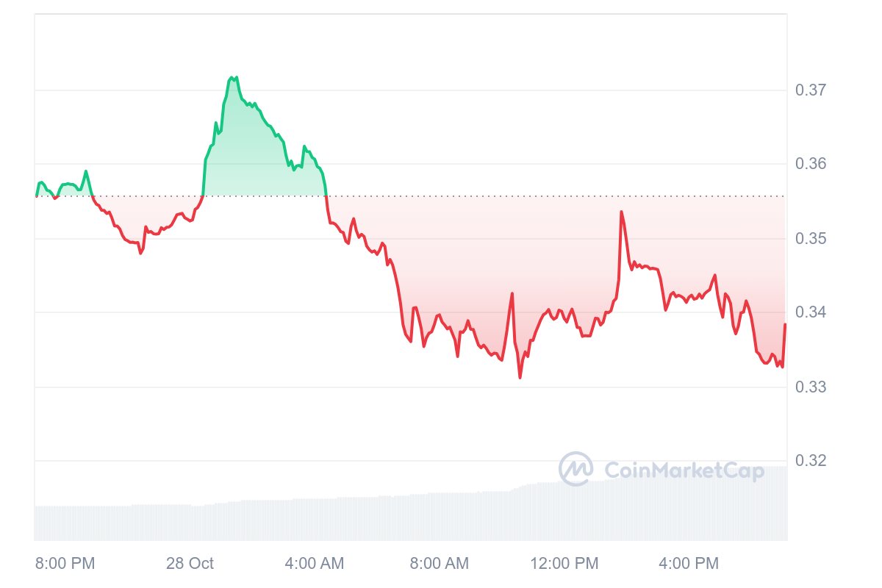Click the 0.37 price axis label

click(811, 90)
